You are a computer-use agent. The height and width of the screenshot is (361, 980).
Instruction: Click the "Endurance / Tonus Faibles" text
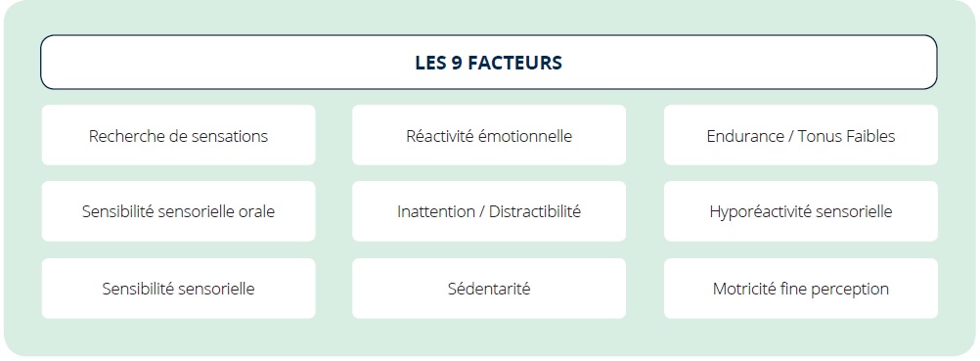tap(801, 136)
